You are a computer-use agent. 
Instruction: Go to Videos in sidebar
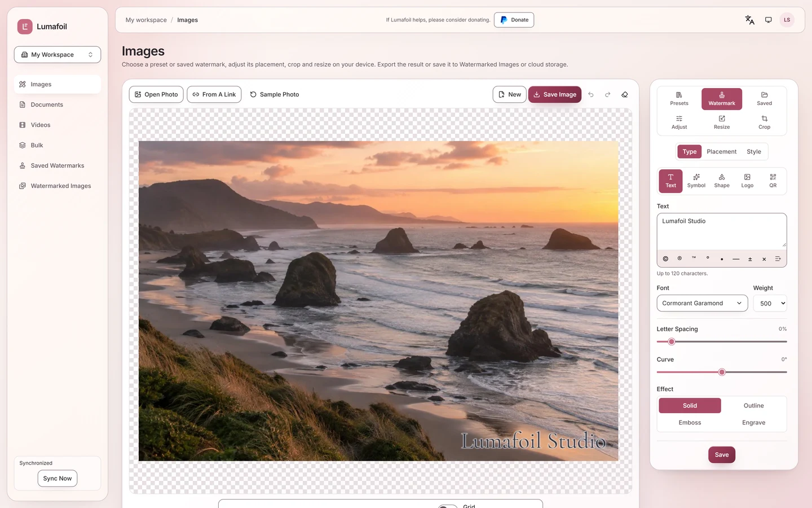58,125
